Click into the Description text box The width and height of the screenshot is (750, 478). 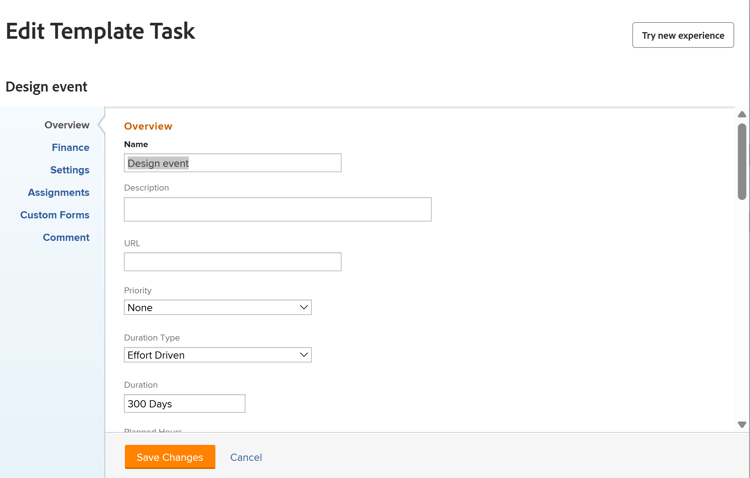(x=277, y=209)
